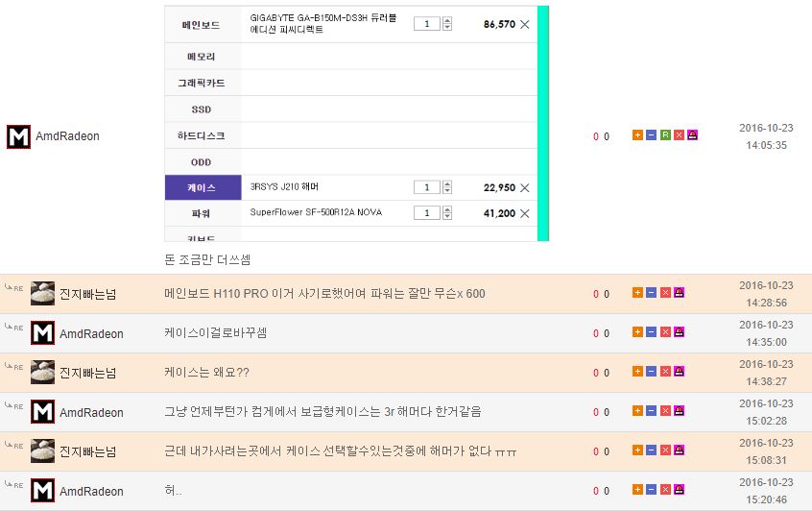Click the orange plus on the 15:02:28 comment
Viewport: 812px width, 511px height.
coord(637,411)
